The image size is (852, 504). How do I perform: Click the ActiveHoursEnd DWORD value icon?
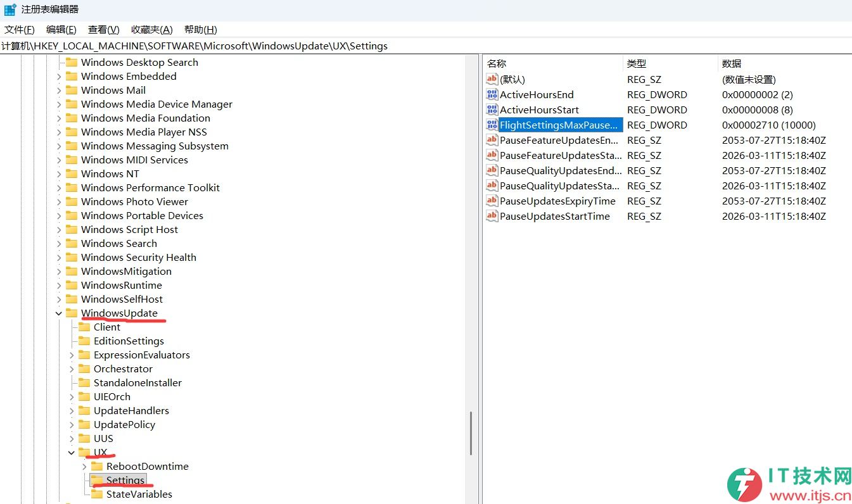pos(492,94)
